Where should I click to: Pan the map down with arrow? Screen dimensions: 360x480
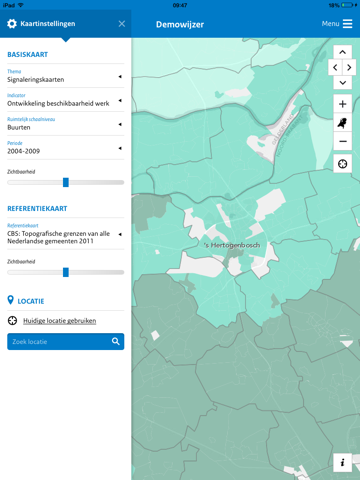pyautogui.click(x=342, y=82)
